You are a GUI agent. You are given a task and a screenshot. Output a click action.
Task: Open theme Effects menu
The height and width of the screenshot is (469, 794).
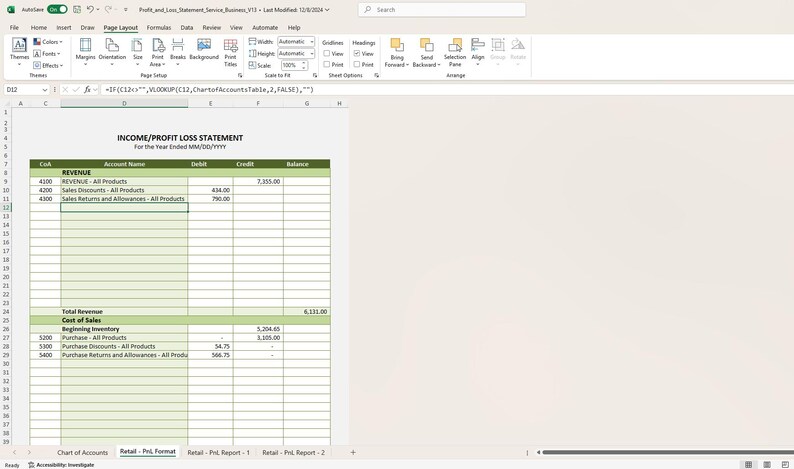point(48,65)
